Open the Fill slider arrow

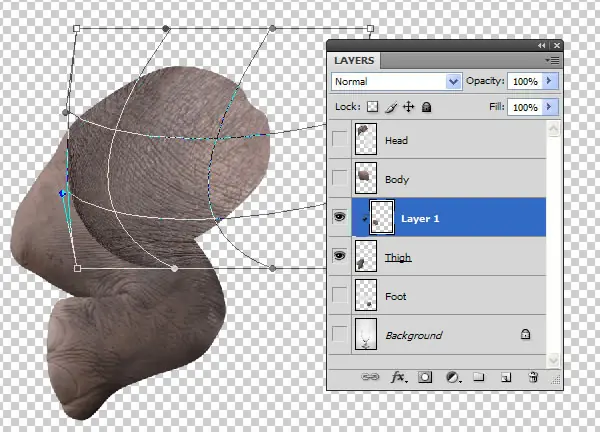tap(549, 107)
